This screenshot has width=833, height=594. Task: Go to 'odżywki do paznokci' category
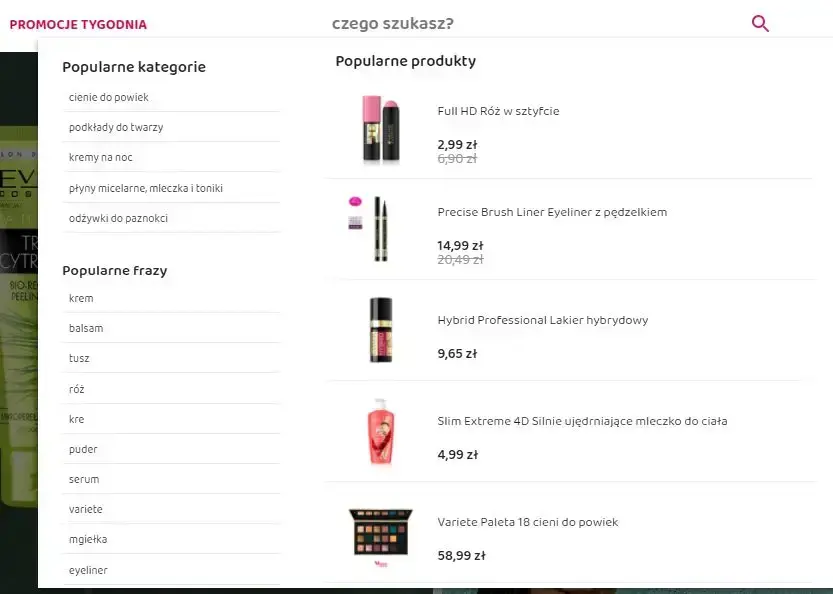pos(118,218)
